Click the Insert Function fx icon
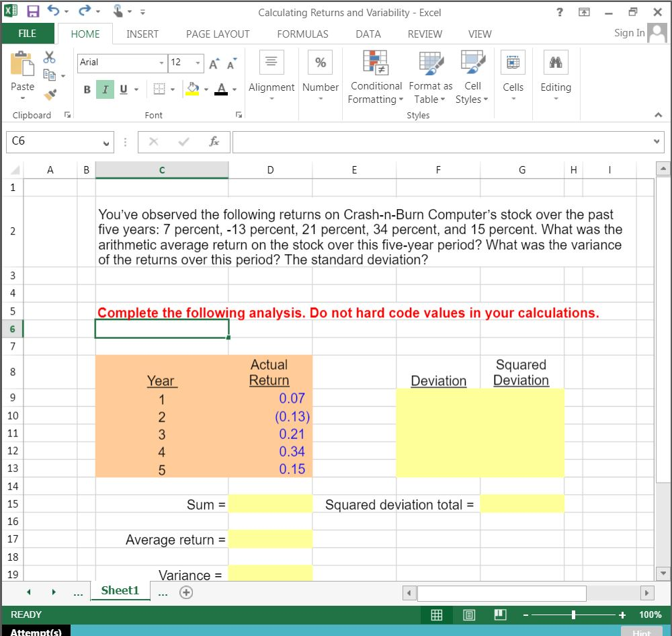The image size is (672, 636). (x=214, y=142)
